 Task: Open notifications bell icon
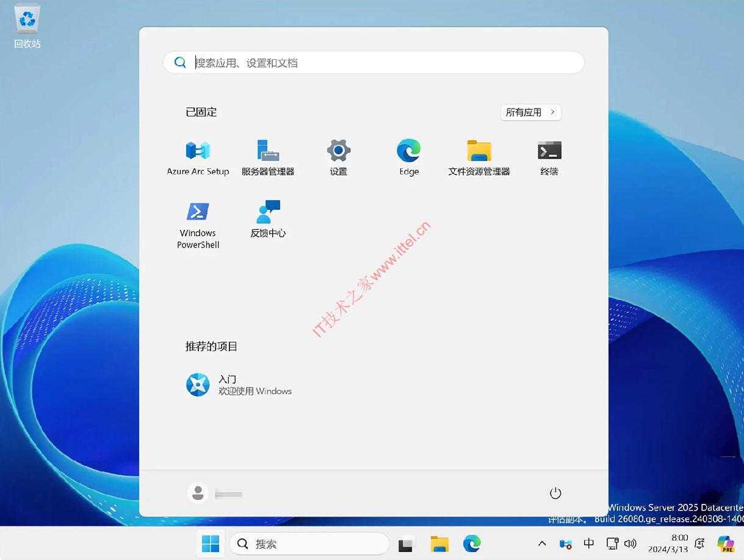point(700,544)
